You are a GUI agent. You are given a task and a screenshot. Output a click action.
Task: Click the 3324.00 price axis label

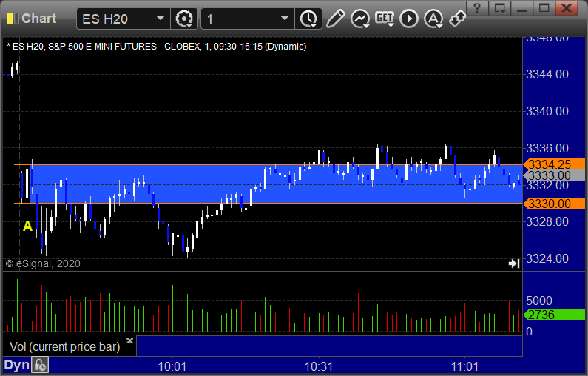click(x=547, y=258)
